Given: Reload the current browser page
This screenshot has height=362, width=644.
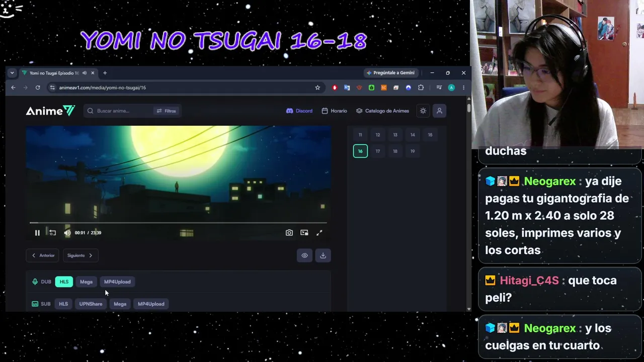Looking at the screenshot, I should pyautogui.click(x=38, y=87).
